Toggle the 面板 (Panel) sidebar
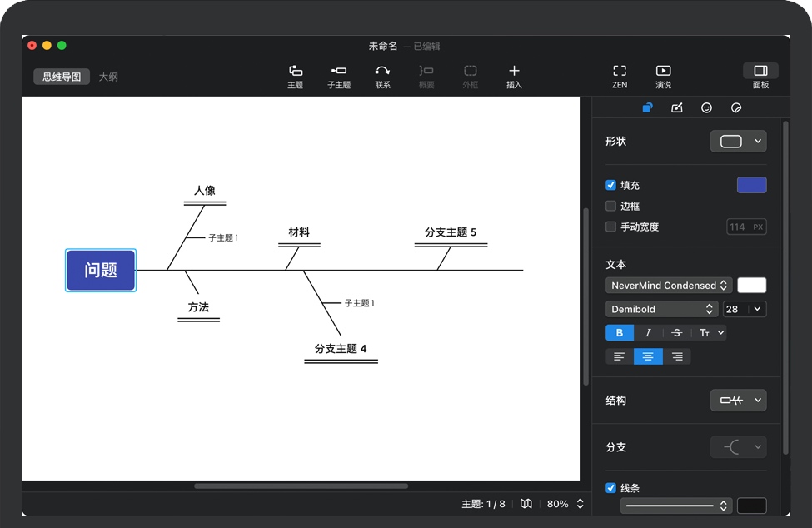812x528 pixels. (x=760, y=76)
